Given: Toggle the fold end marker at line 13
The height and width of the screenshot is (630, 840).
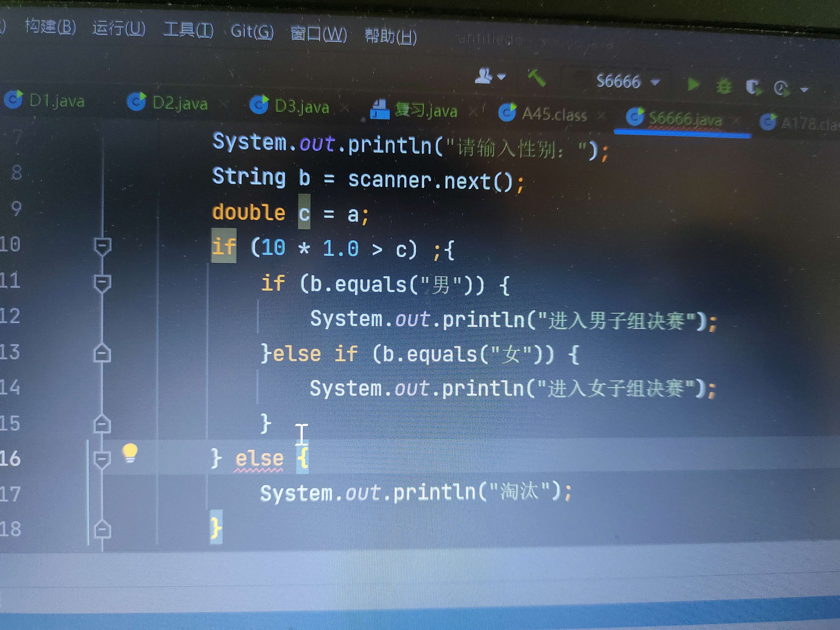Looking at the screenshot, I should point(102,353).
